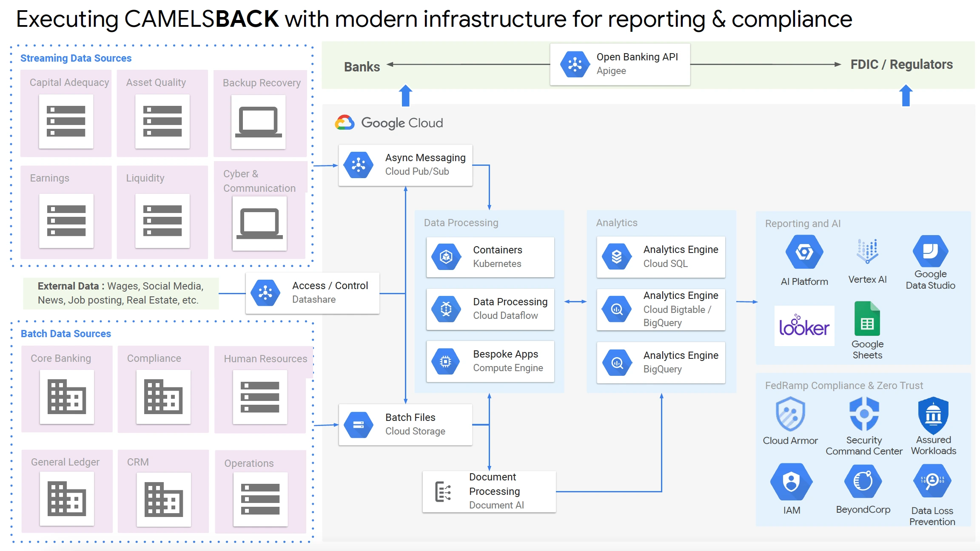Click the External Data description box
Viewport: 980px width, 551px height.
click(121, 293)
